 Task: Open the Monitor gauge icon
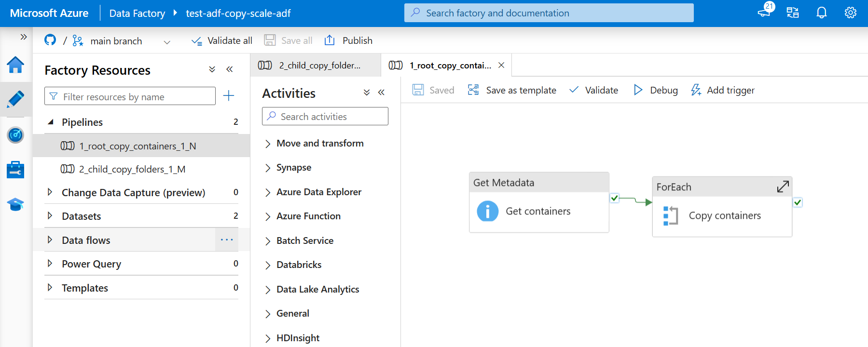pos(15,135)
